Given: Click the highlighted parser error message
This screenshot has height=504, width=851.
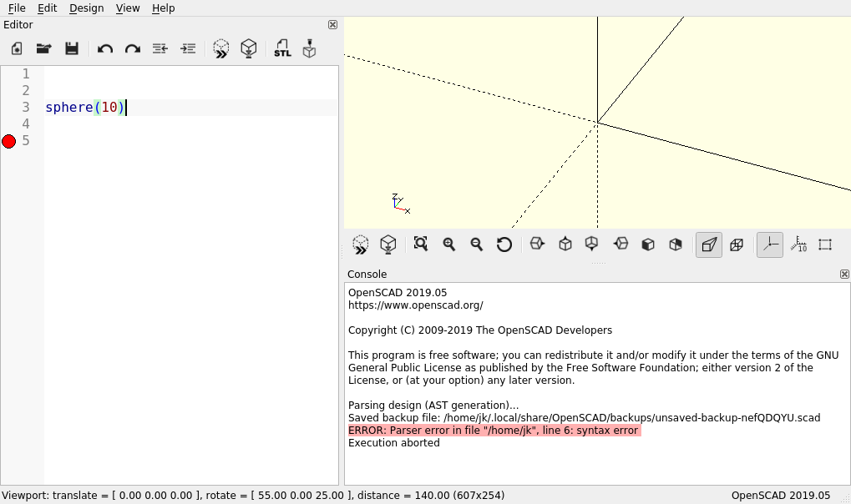Looking at the screenshot, I should click(x=494, y=431).
